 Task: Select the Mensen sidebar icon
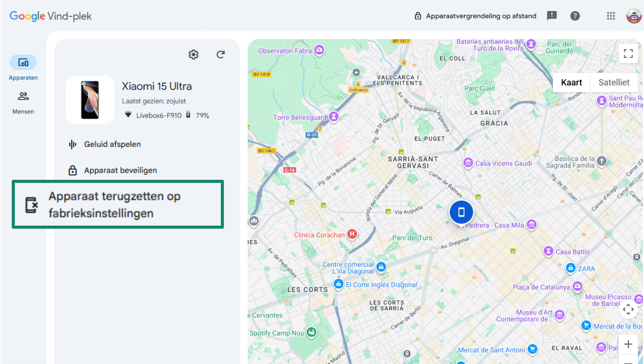pos(23,97)
